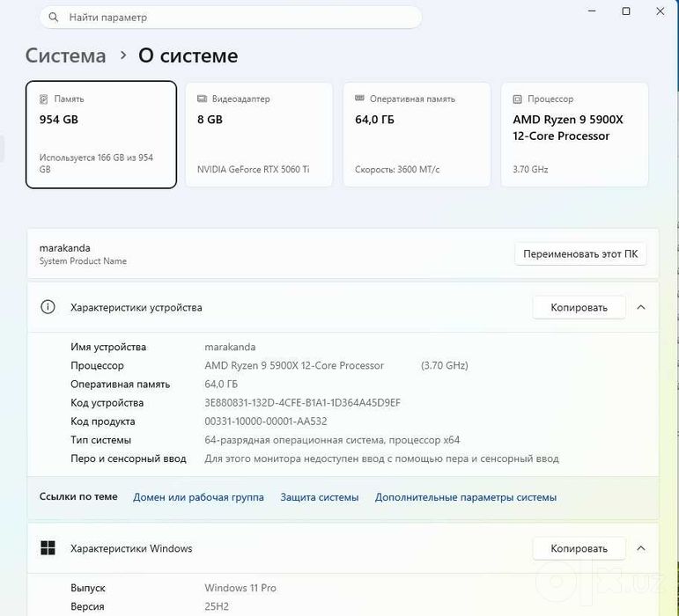Focus the 'Найти параметр' search field
679x616 pixels.
[231, 18]
